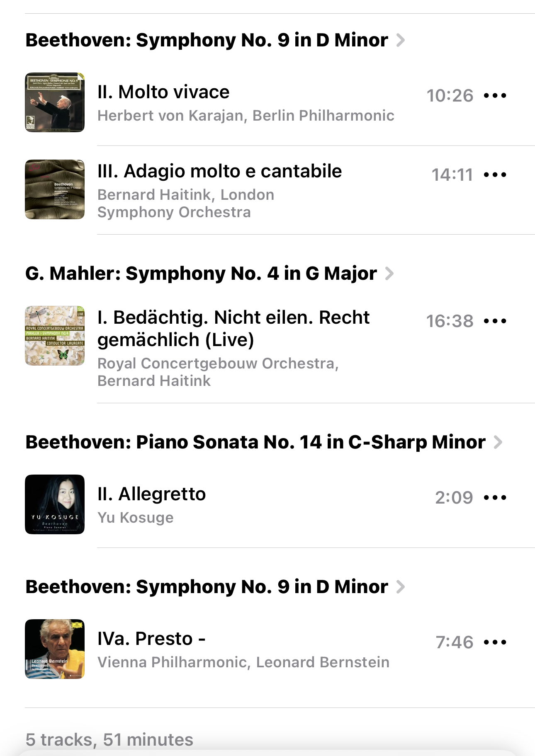Select the III. Adagio molto e cantabile title
Screen dimensions: 535x756
pyautogui.click(x=219, y=171)
